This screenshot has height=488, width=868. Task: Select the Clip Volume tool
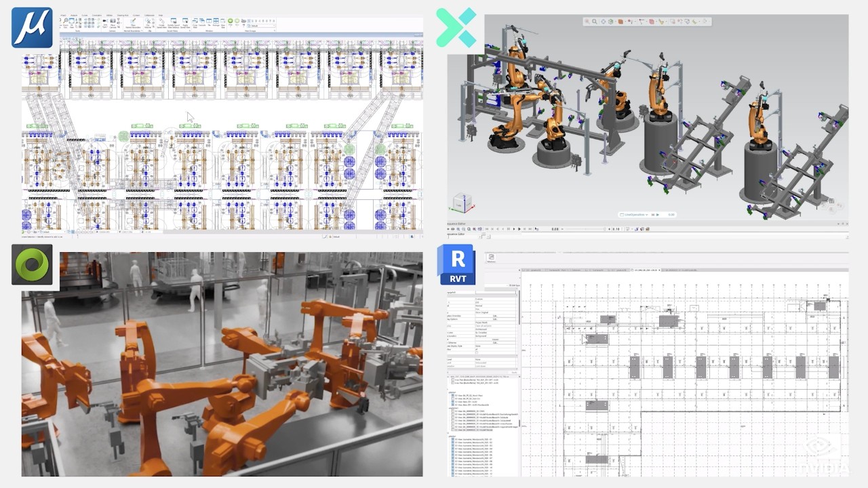coord(148,21)
